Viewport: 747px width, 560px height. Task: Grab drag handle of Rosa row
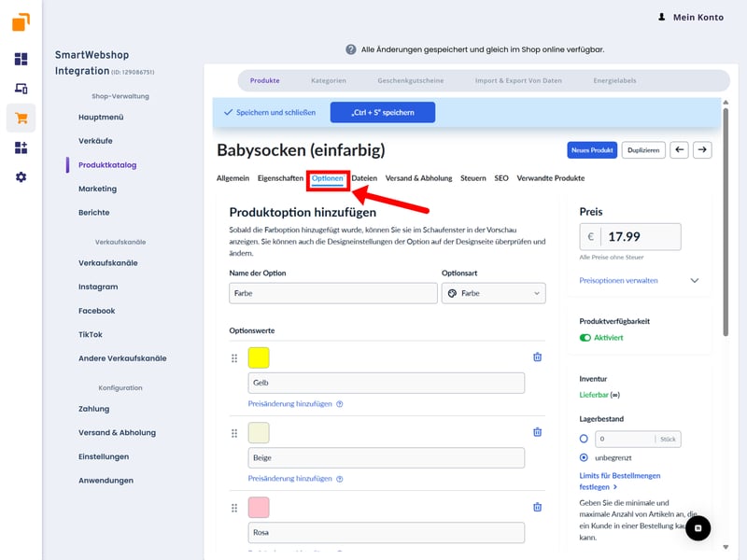click(234, 508)
